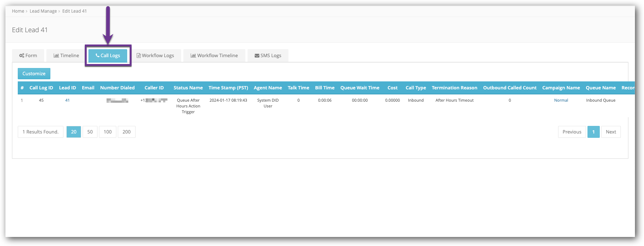Click the phone icon on Call Logs
Viewport: 644px width, 246px height.
97,55
